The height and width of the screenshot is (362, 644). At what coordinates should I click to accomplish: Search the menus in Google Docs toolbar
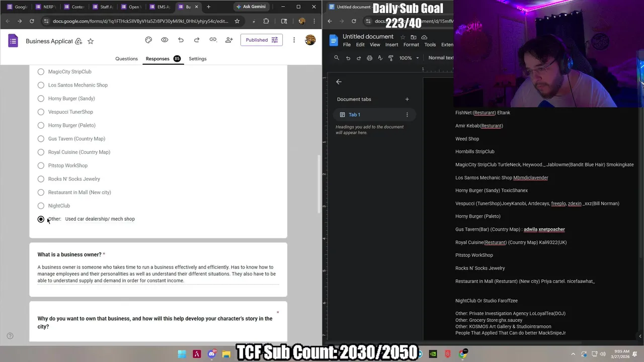[337, 58]
